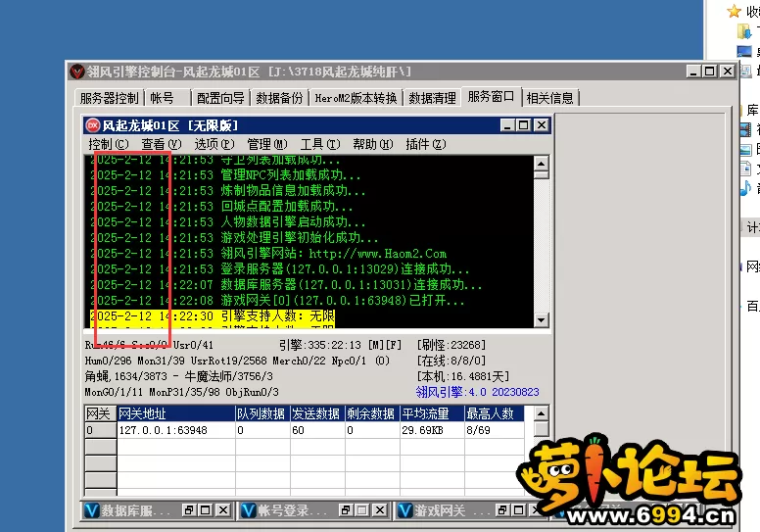Click the gateway table scrollbar up arrow
The height and width of the screenshot is (532, 760).
[541, 413]
